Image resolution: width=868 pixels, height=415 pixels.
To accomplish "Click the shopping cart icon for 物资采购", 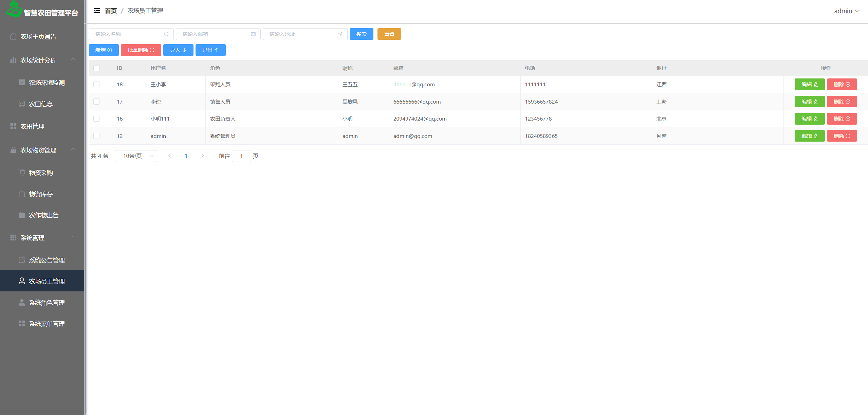I will tap(22, 173).
